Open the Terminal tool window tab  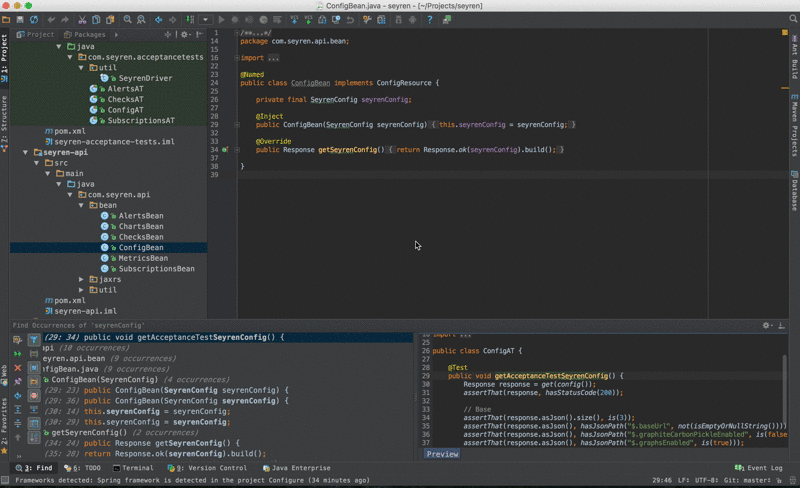[x=133, y=468]
